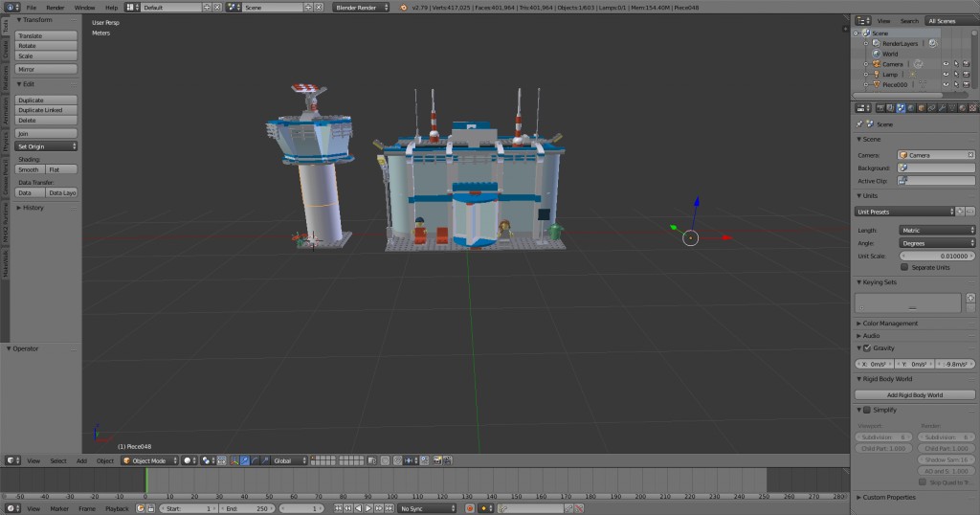
Task: Toggle selectability of Camera in outliner
Action: 956,64
